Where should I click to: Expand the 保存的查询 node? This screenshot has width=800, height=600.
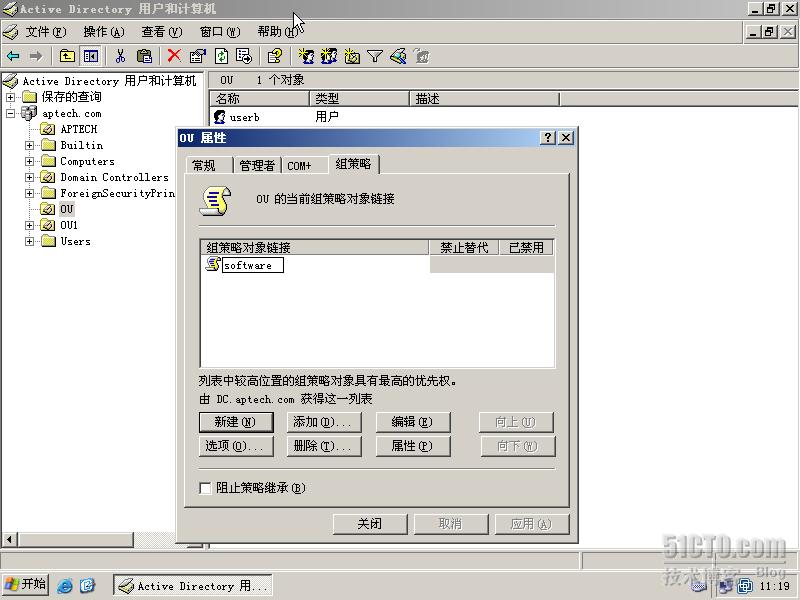tap(10, 97)
